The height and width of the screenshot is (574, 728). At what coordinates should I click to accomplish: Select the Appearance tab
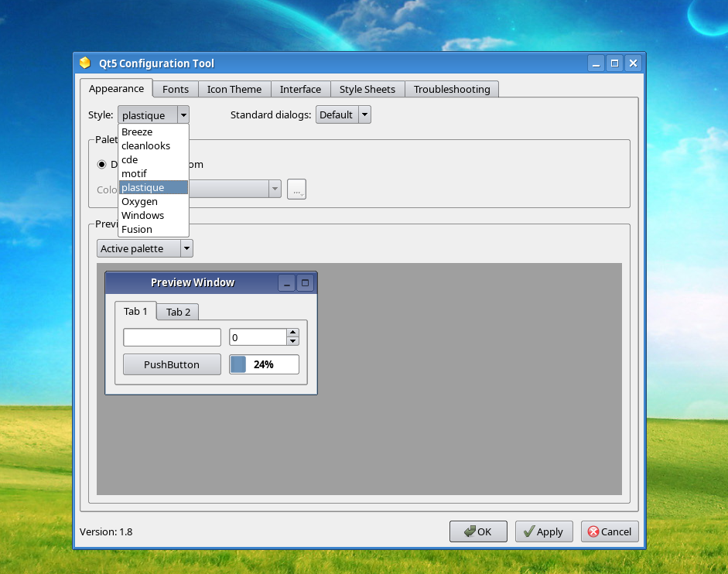(x=116, y=88)
